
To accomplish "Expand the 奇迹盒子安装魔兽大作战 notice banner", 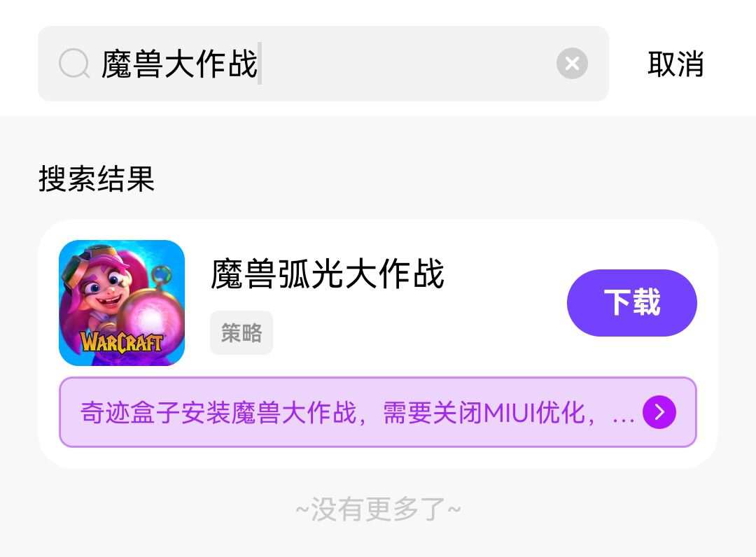I will pos(377,412).
